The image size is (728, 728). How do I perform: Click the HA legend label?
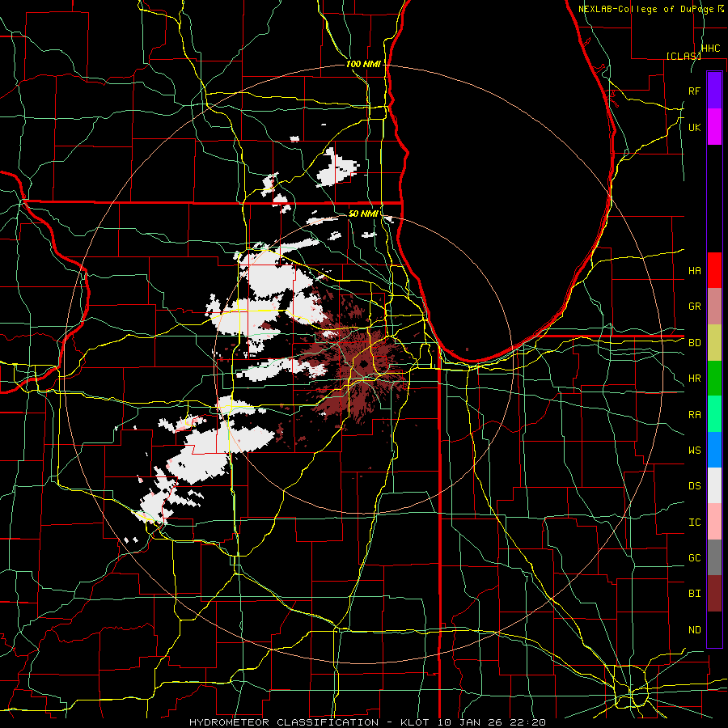pyautogui.click(x=695, y=270)
